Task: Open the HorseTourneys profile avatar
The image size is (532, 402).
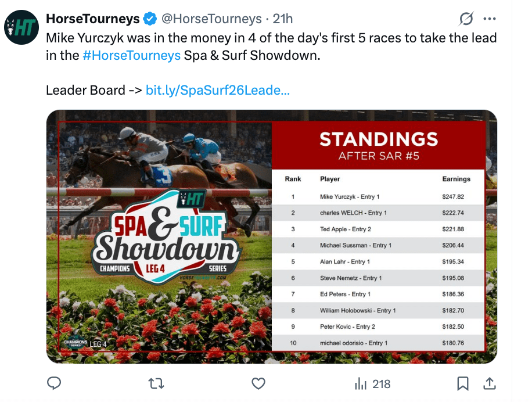Action: click(x=21, y=27)
